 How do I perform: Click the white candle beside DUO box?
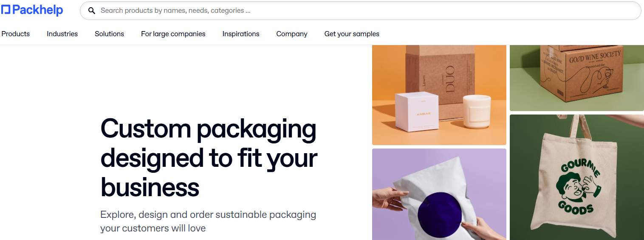[476, 111]
